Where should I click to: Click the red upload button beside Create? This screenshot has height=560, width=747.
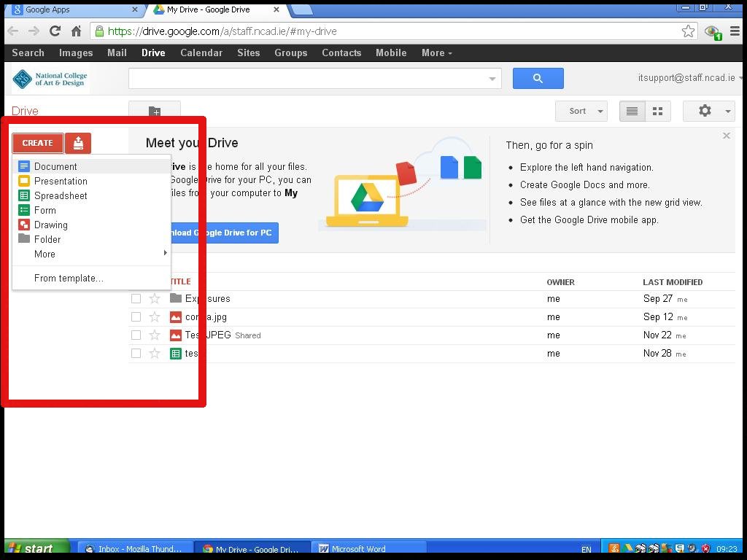coord(78,143)
